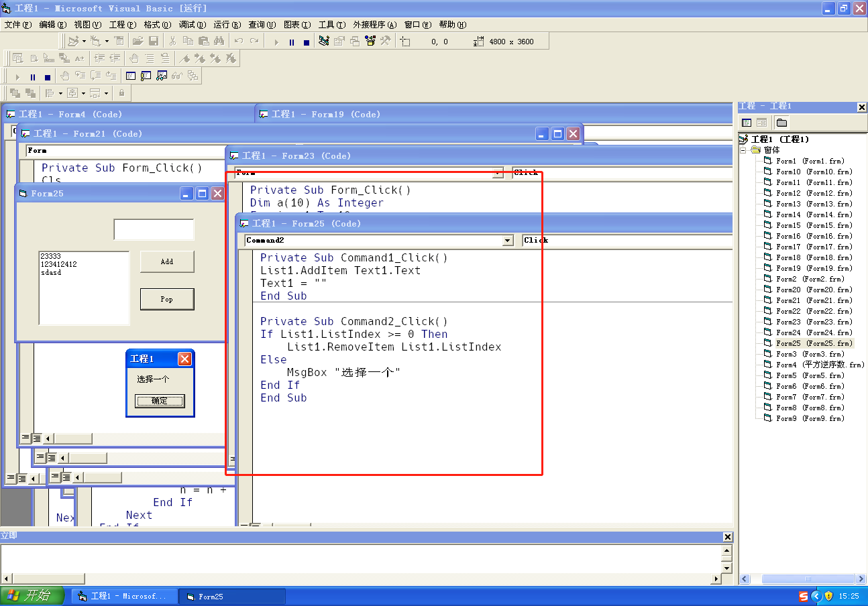
Task: Expand the Center controls dropdown arrow
Action: point(83,93)
